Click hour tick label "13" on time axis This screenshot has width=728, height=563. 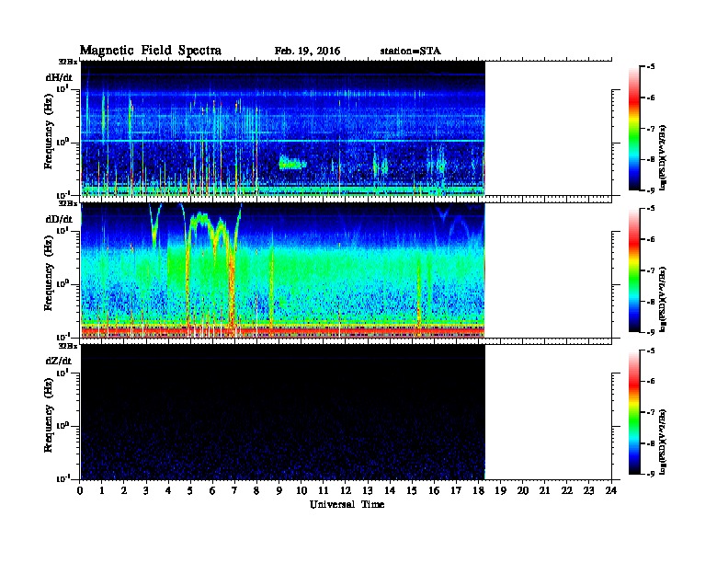[368, 491]
